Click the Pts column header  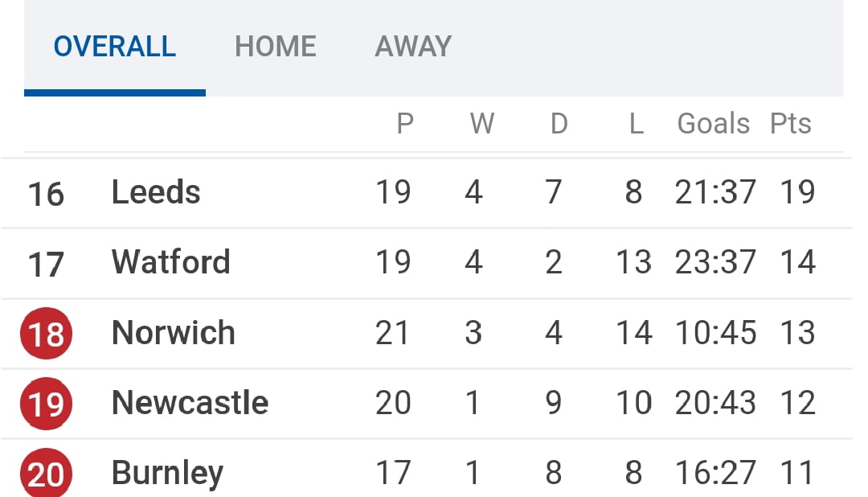791,124
